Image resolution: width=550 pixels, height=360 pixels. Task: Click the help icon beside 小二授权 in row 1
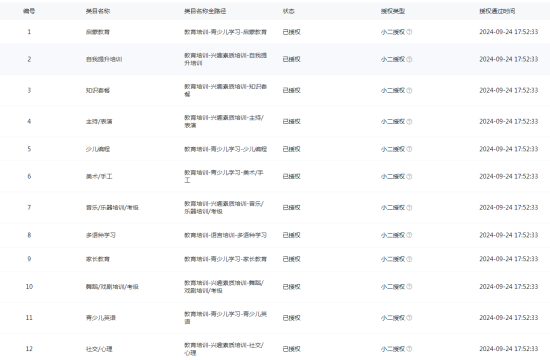409,32
